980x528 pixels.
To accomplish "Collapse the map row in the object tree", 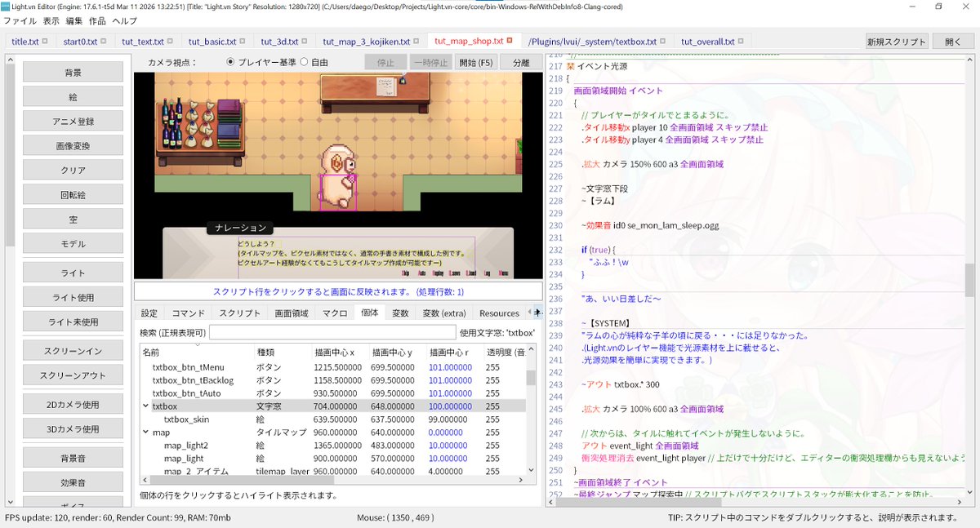I will click(145, 433).
